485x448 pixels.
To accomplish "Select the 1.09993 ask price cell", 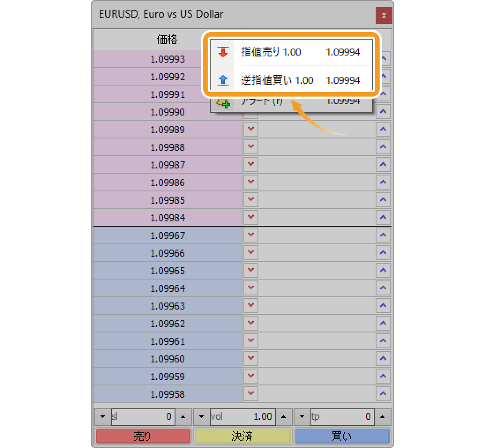I will click(x=168, y=59).
